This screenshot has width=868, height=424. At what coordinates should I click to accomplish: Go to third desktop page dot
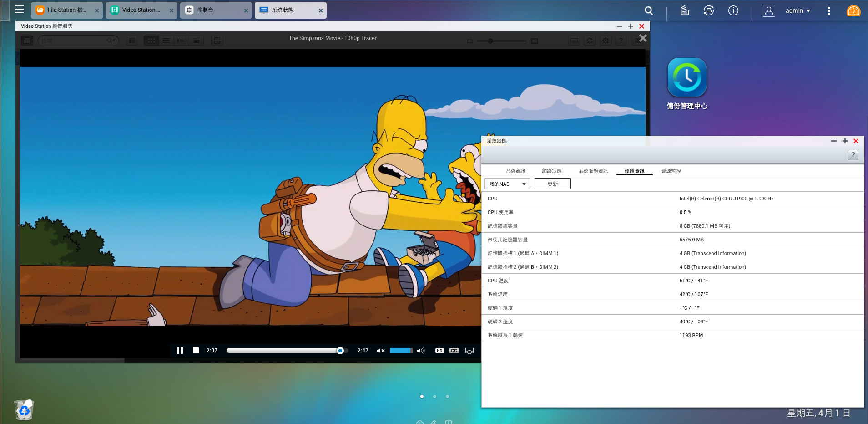click(x=447, y=396)
